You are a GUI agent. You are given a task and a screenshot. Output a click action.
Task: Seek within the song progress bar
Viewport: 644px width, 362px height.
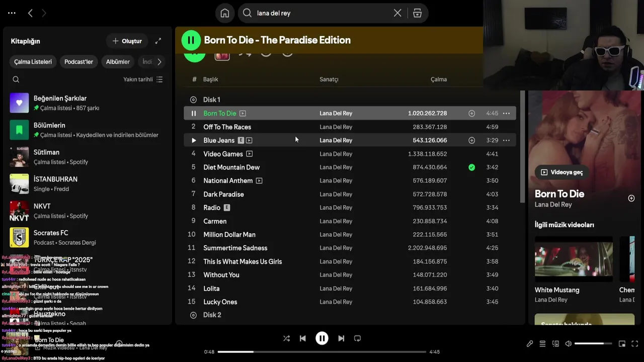tap(322, 352)
